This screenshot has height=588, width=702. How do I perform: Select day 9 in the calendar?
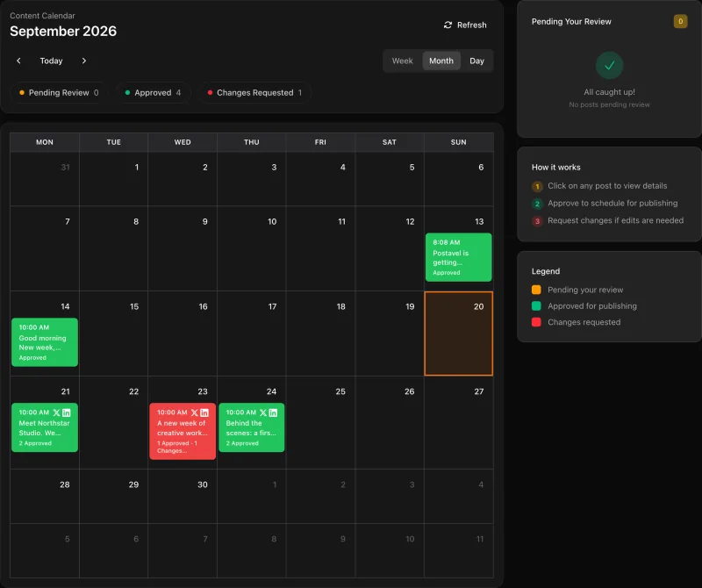click(183, 248)
